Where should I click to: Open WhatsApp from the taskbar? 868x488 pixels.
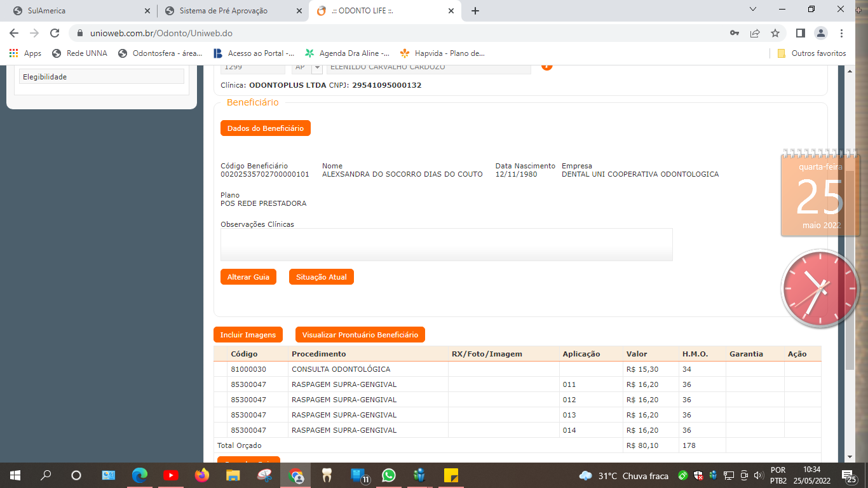(388, 475)
